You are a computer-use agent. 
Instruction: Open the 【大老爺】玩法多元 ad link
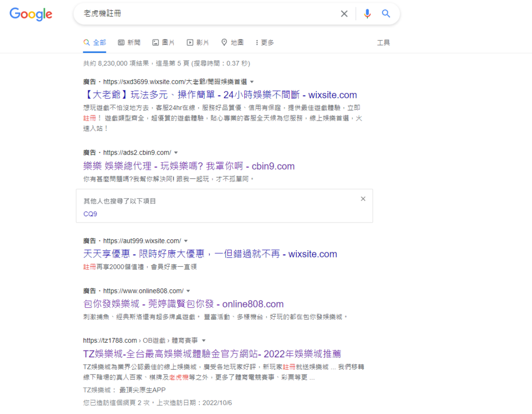coord(220,95)
